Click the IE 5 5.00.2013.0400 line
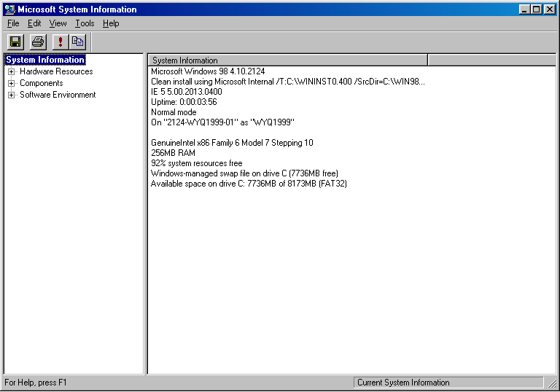This screenshot has height=392, width=560. (x=187, y=92)
